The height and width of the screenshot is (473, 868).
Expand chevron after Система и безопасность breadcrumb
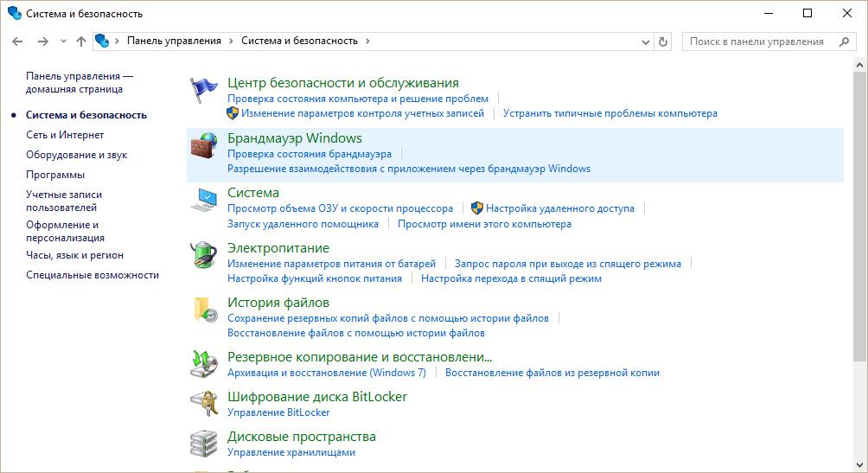coord(367,41)
